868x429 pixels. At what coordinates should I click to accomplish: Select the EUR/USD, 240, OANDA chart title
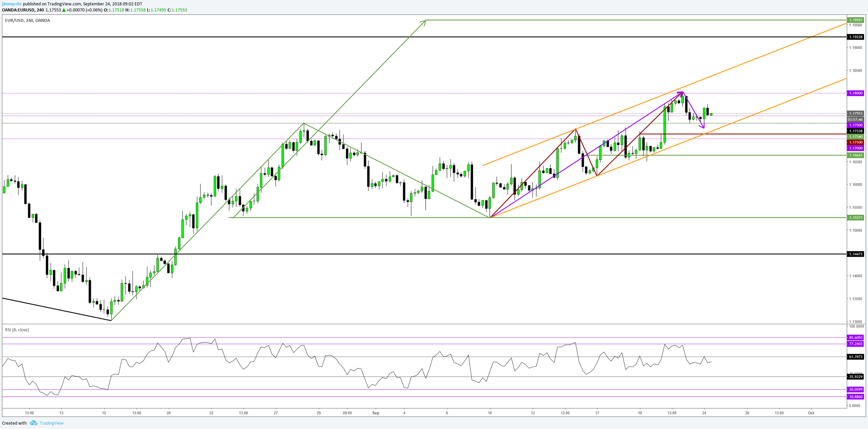[x=28, y=20]
